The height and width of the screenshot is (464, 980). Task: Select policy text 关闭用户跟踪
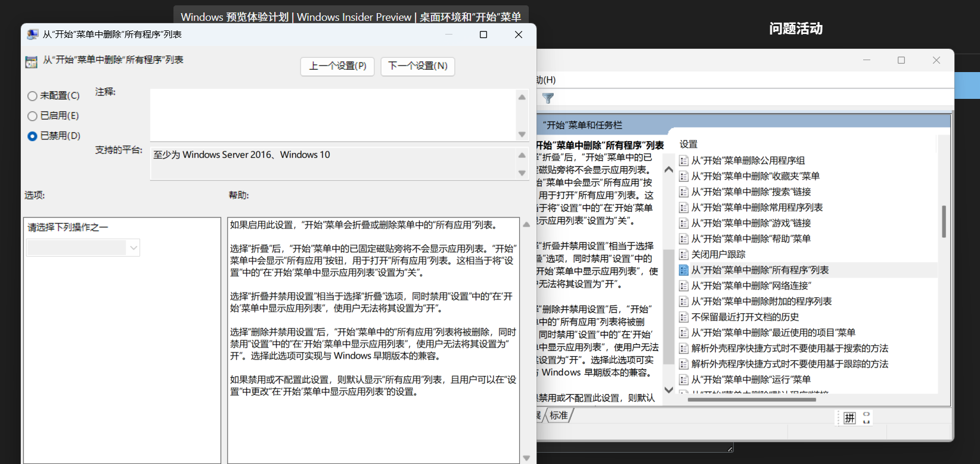(718, 254)
